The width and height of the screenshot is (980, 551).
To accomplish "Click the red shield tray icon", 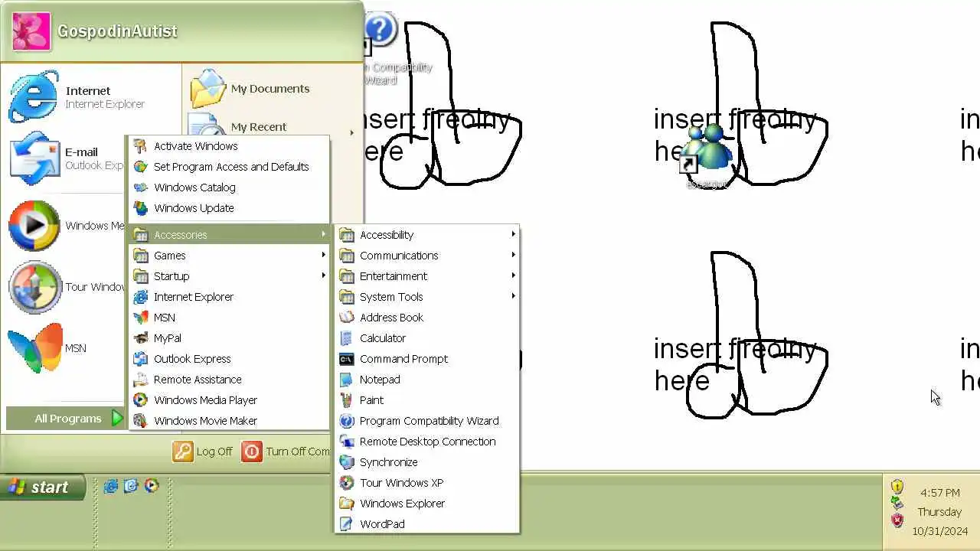I will click(897, 520).
